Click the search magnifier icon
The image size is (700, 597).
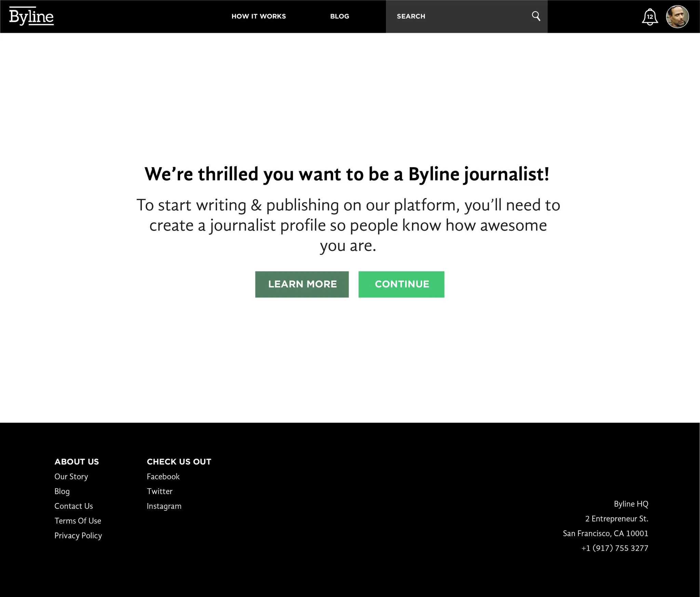coord(536,16)
